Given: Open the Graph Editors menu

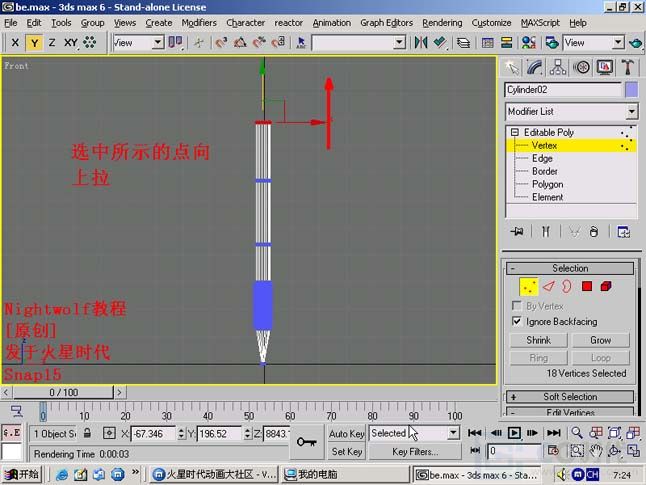Looking at the screenshot, I should (386, 23).
